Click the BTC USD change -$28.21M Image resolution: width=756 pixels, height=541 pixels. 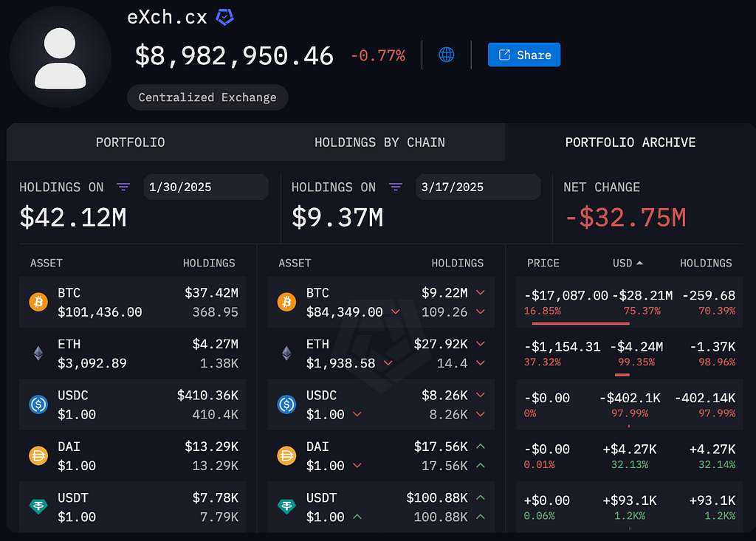(x=642, y=295)
